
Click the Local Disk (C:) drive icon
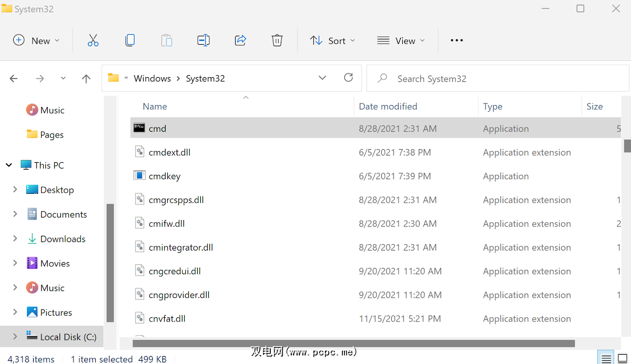point(32,336)
